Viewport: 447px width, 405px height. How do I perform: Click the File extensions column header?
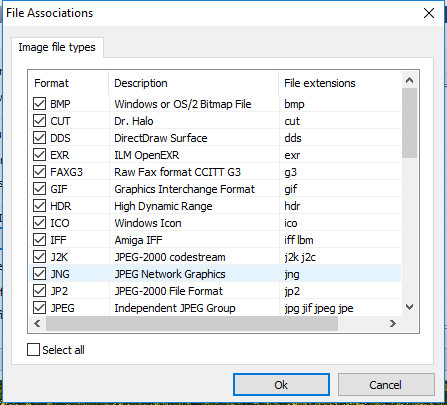coord(339,83)
